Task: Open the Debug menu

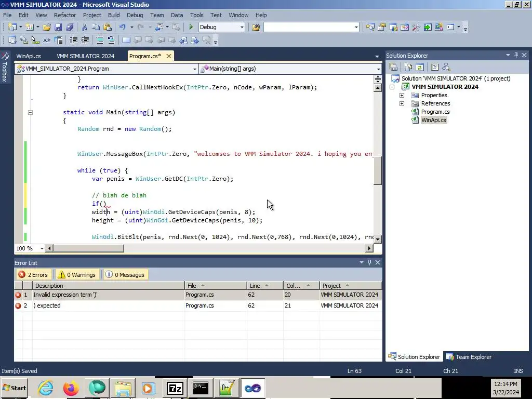Action: coord(135,15)
